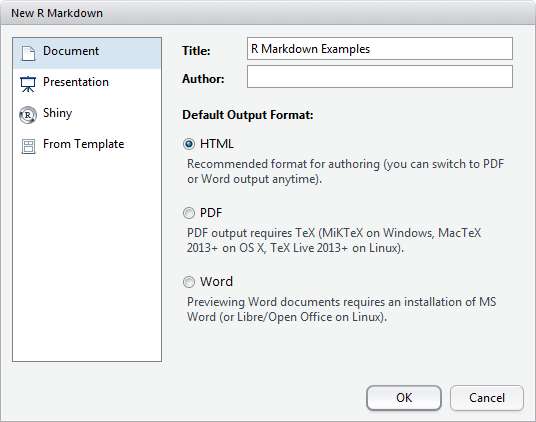This screenshot has height=422, width=536.
Task: Choose the Word radio button
Action: 189,282
